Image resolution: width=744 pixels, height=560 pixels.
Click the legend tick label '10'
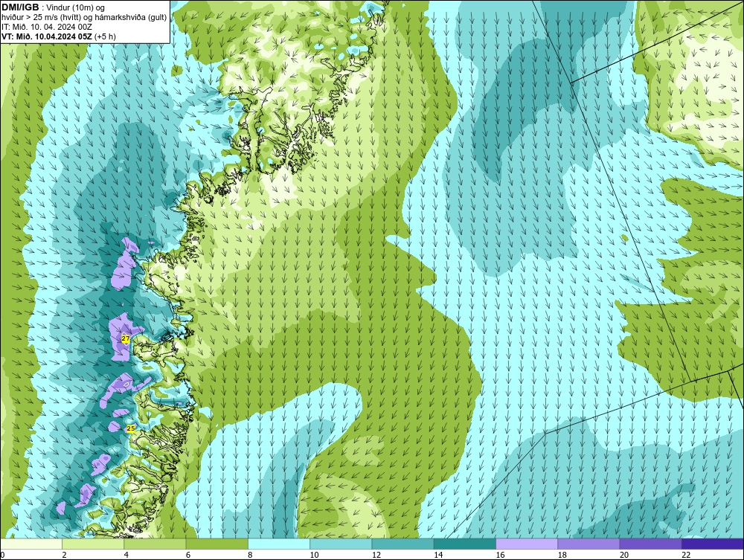(314, 556)
